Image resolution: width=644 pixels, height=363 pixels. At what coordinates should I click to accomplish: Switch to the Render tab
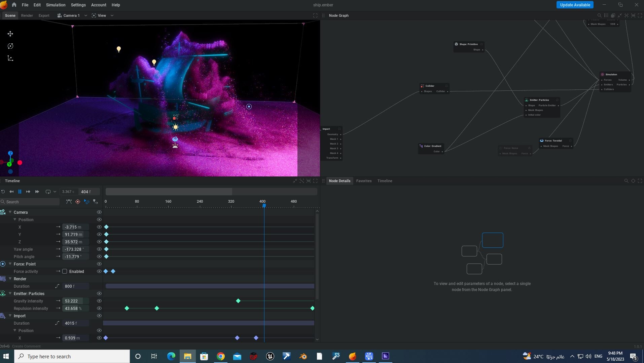27,15
